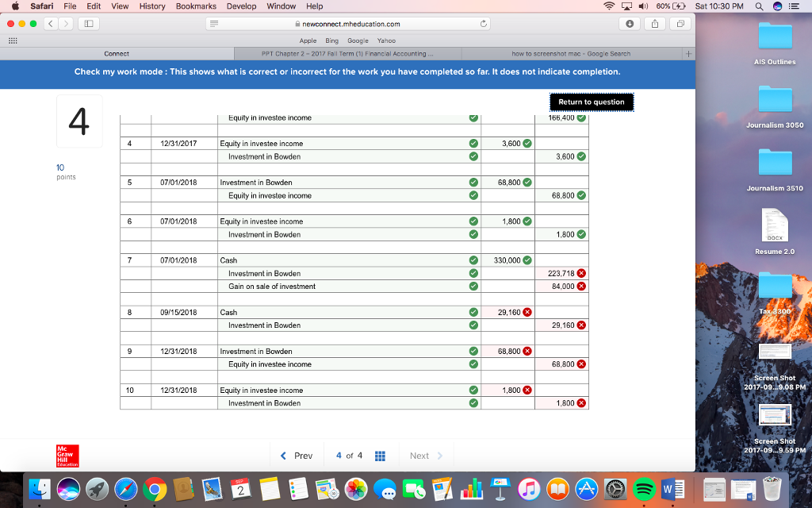Click the Wi-Fi status icon in menu bar
This screenshot has width=812, height=508.
click(x=610, y=6)
